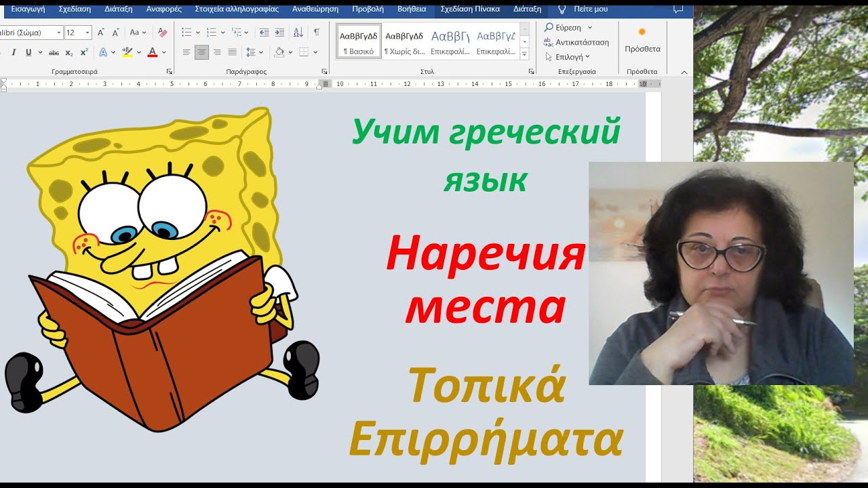Center align text
The height and width of the screenshot is (488, 868).
tap(201, 52)
